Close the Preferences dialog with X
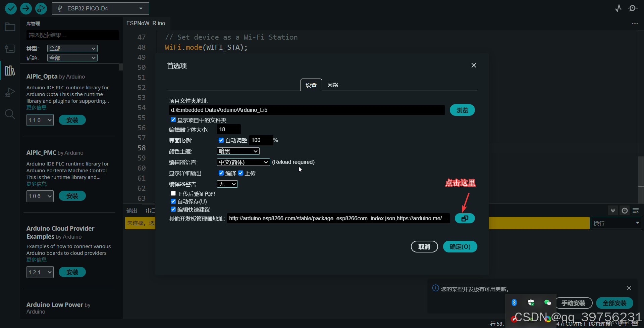The width and height of the screenshot is (644, 328). (x=474, y=65)
